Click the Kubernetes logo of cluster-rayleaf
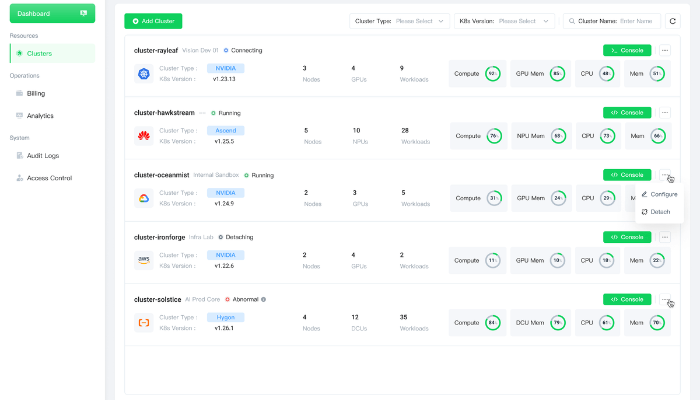This screenshot has width=700, height=400. pos(143,73)
